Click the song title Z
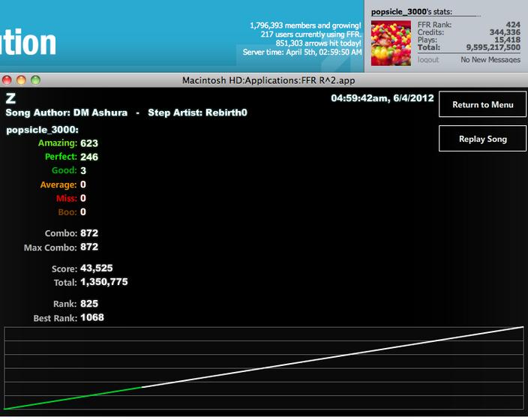 click(x=10, y=99)
